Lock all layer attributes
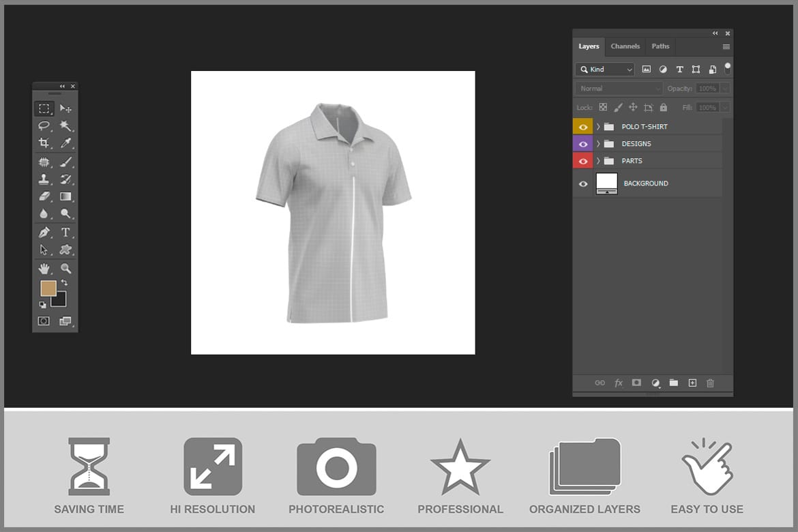798x532 pixels. click(x=663, y=107)
